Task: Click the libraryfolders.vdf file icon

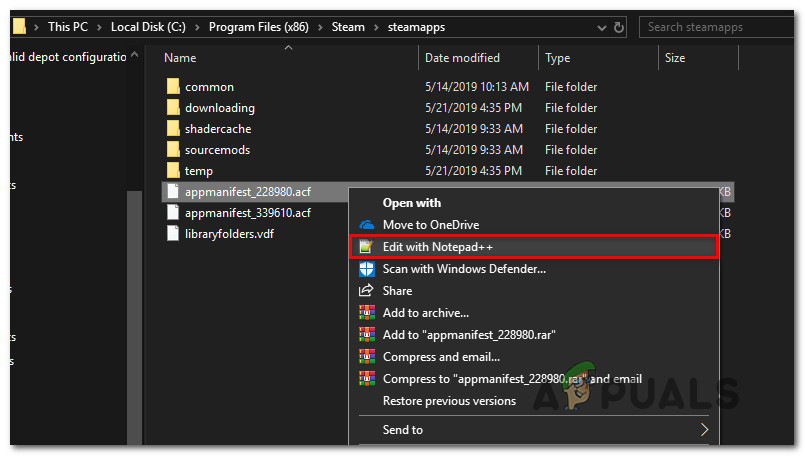Action: (x=172, y=234)
